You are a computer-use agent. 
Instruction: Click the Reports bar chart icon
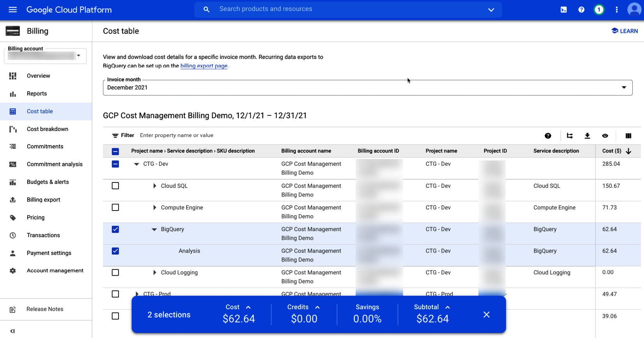(x=13, y=94)
